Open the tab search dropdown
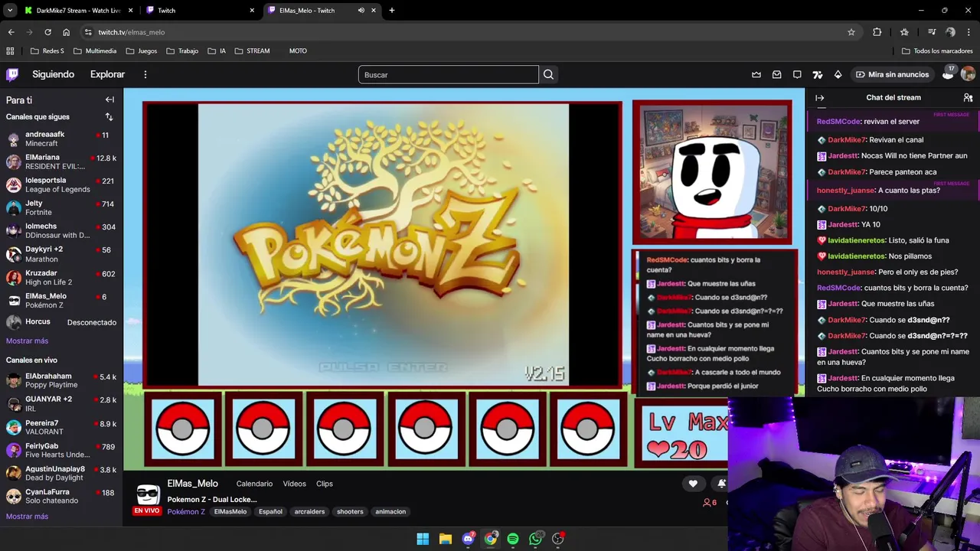 pyautogui.click(x=10, y=11)
